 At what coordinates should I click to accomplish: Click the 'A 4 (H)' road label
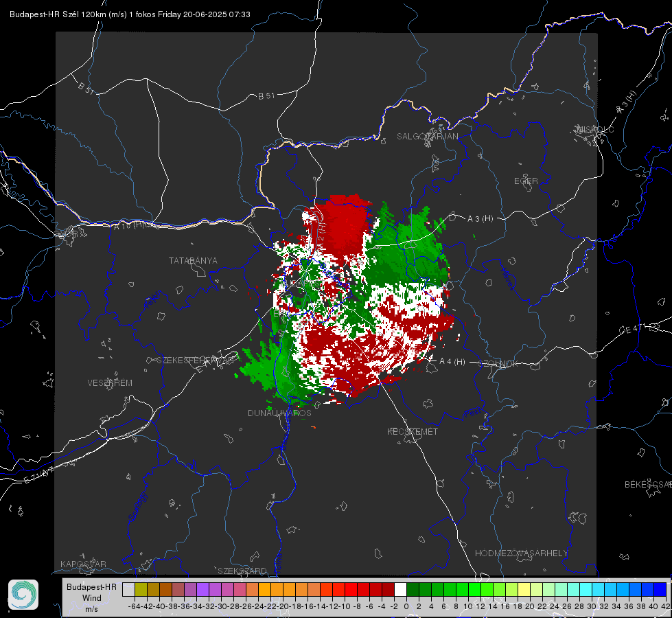(452, 362)
